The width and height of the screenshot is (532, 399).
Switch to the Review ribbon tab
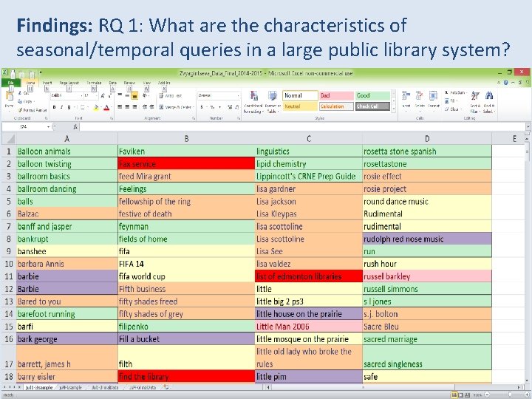129,83
